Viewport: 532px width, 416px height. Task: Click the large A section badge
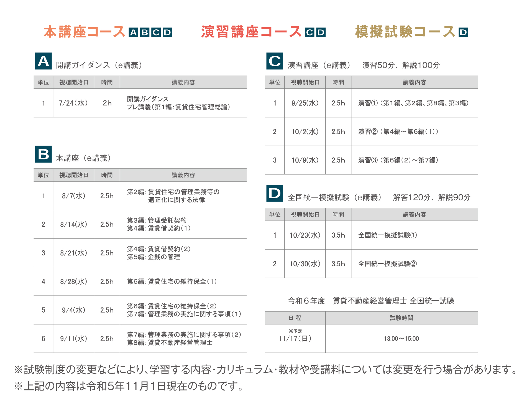coord(44,61)
